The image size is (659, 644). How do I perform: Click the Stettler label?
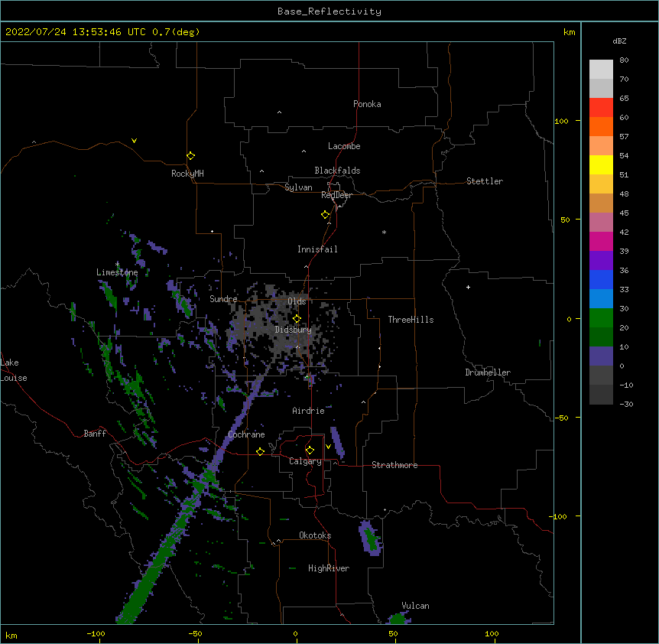point(485,181)
